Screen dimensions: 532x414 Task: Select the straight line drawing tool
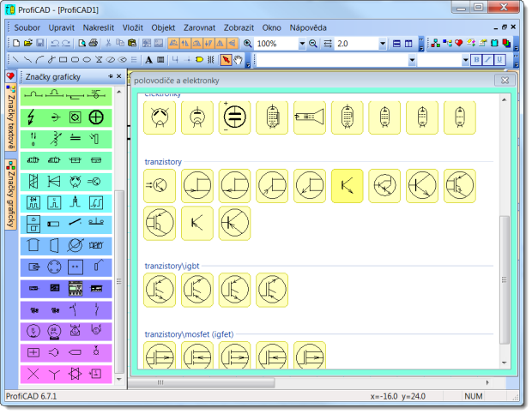click(15, 60)
